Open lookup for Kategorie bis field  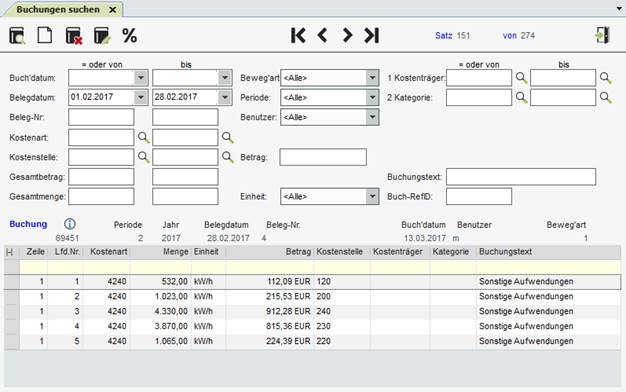[x=606, y=97]
